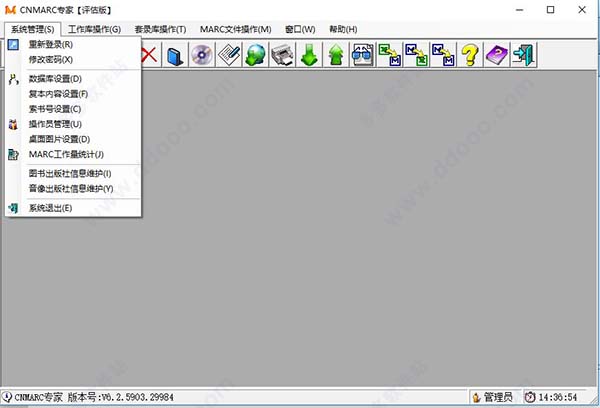Click the 管理员 label in status bar
The height and width of the screenshot is (408, 600).
[498, 397]
